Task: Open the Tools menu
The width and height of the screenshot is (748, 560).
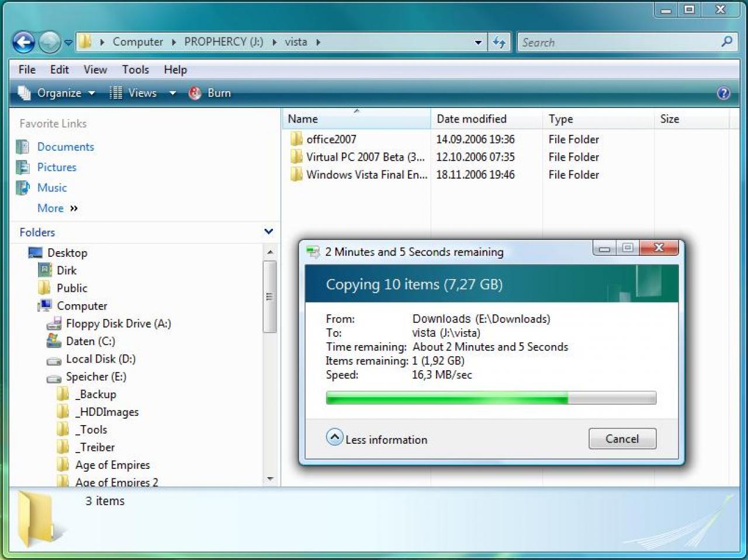Action: coord(136,69)
